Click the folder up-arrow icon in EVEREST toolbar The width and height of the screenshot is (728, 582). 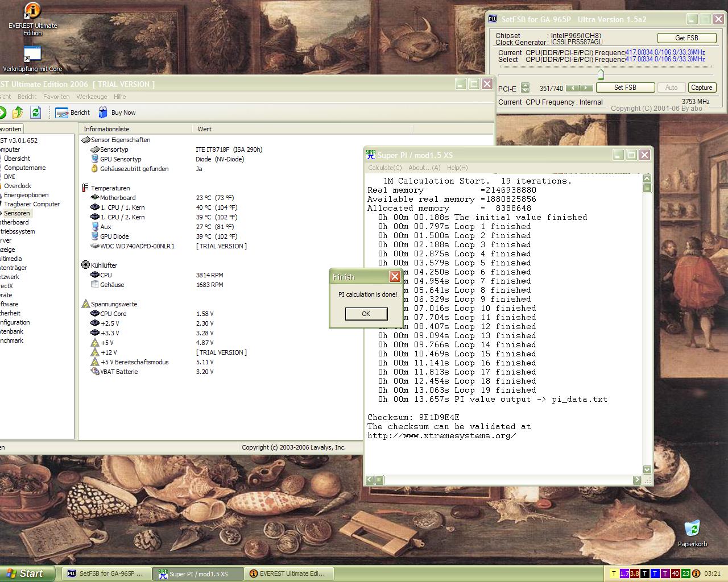(x=18, y=113)
